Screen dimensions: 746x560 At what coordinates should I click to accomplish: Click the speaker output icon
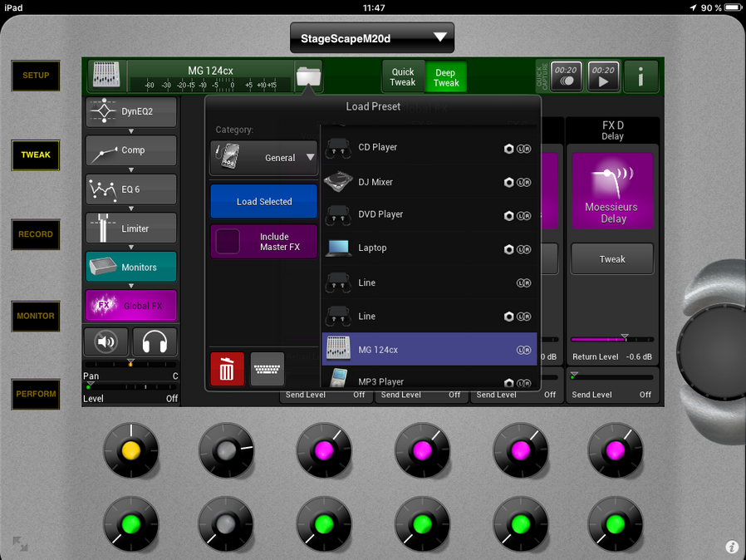pos(106,341)
